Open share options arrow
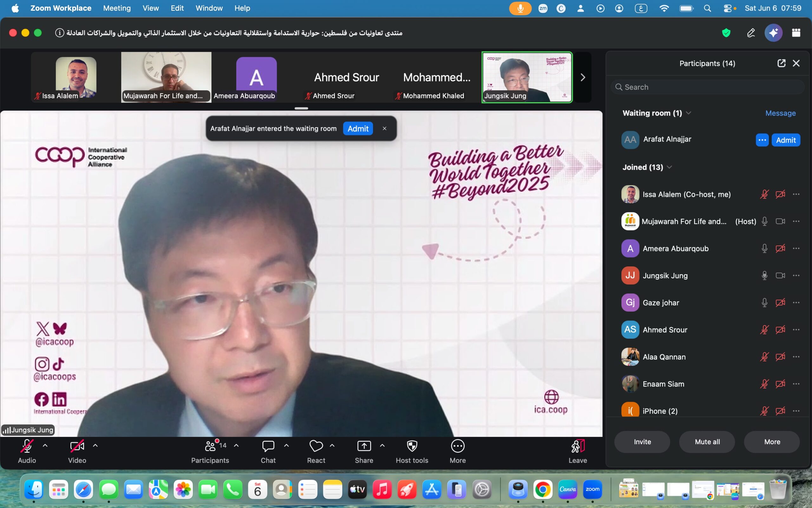The width and height of the screenshot is (812, 508). pyautogui.click(x=382, y=445)
